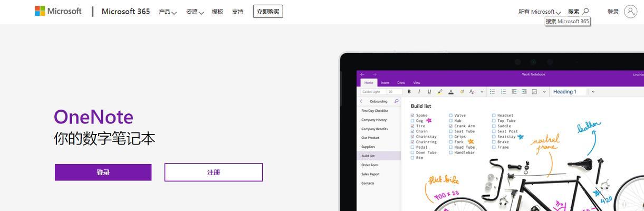Click the text styles A-with-brush icon

point(472,92)
